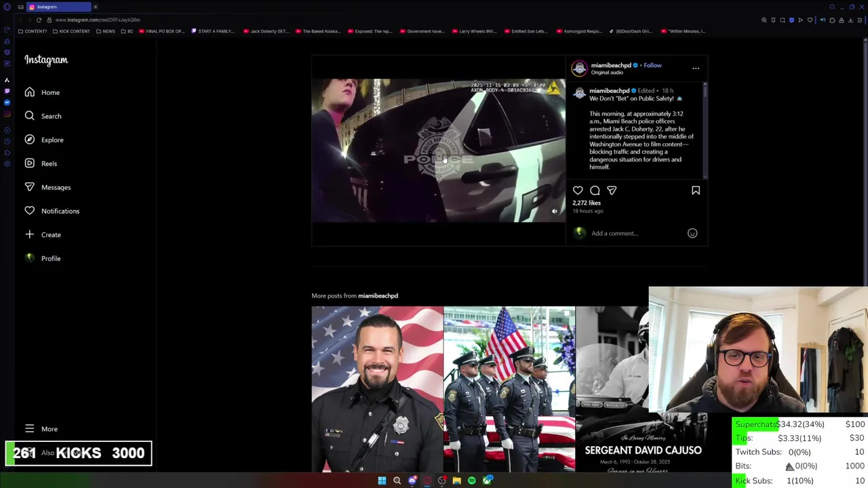Open Larry Wheels INV bookmark
Image resolution: width=868 pixels, height=488 pixels.
[473, 31]
